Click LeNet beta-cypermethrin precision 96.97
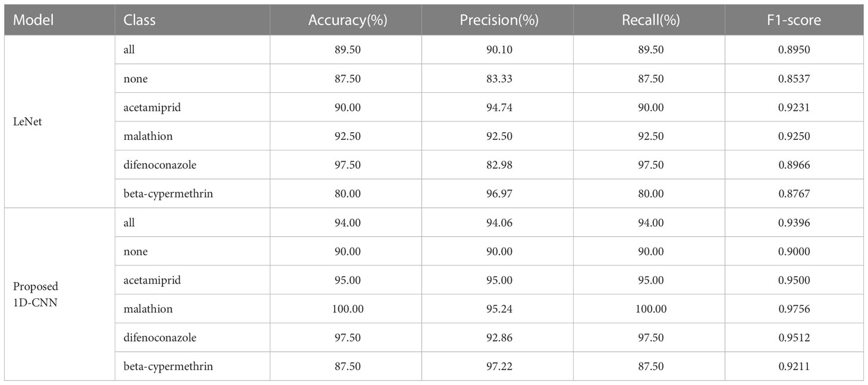This screenshot has width=868, height=385. coord(499,193)
